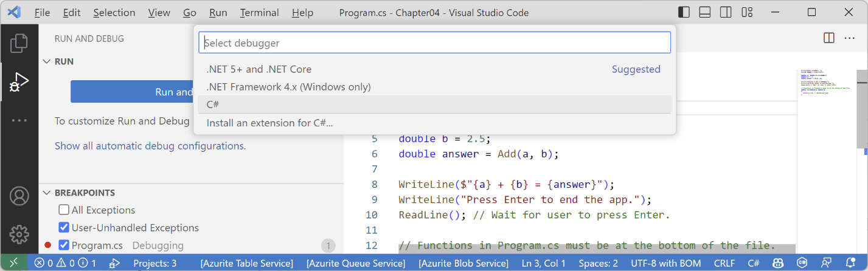Viewport: 868px width, 271px height.
Task: Click double answer = Add(a, b); line
Action: coord(479,154)
